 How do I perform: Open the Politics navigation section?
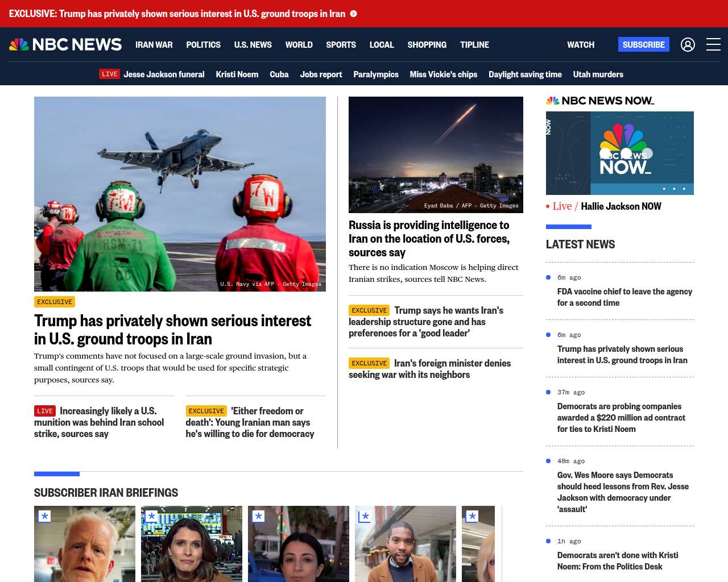pyautogui.click(x=203, y=44)
